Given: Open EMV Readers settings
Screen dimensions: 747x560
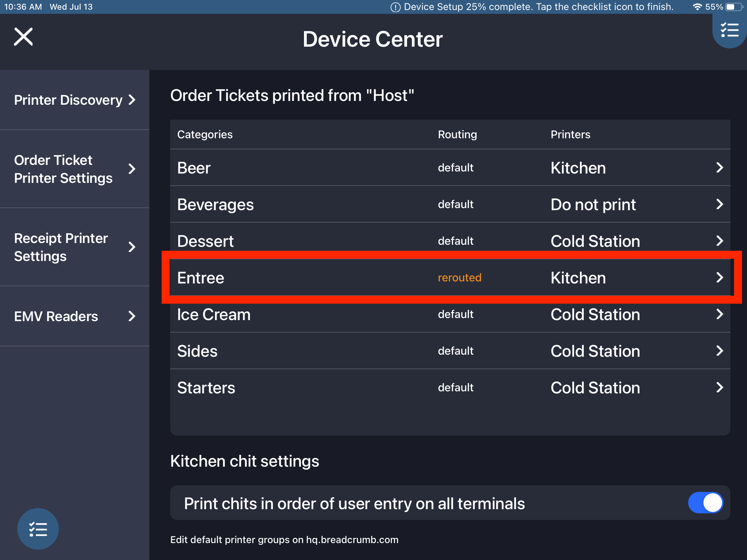Looking at the screenshot, I should coord(56,316).
